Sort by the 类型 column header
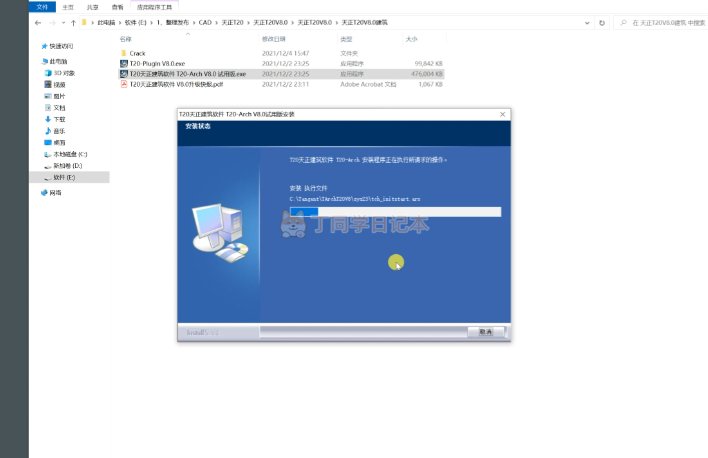The image size is (708, 458). coord(346,39)
